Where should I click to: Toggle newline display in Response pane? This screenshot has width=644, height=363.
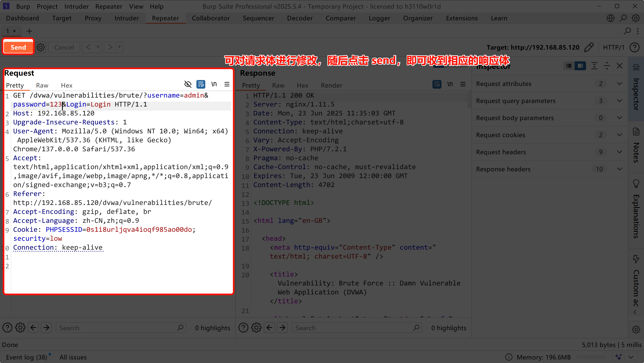450,84
